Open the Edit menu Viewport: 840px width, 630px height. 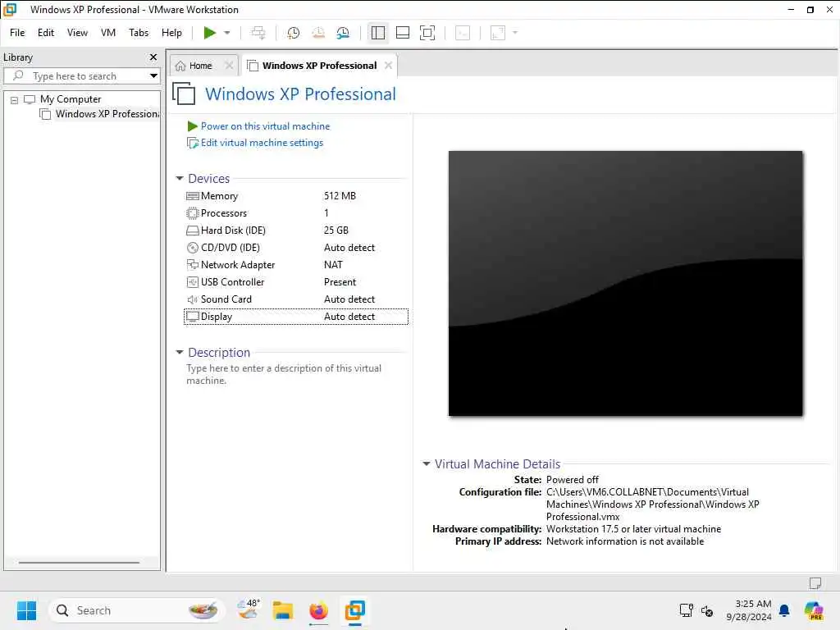tap(46, 33)
